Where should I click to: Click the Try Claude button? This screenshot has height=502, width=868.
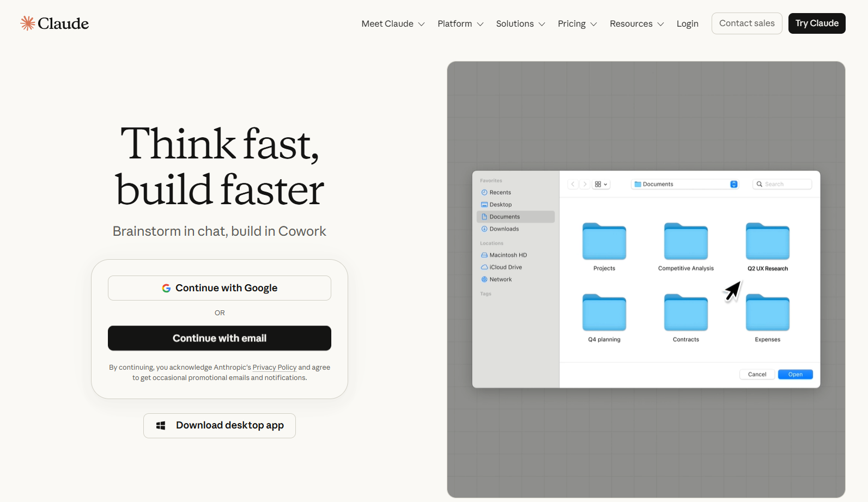[x=816, y=23]
